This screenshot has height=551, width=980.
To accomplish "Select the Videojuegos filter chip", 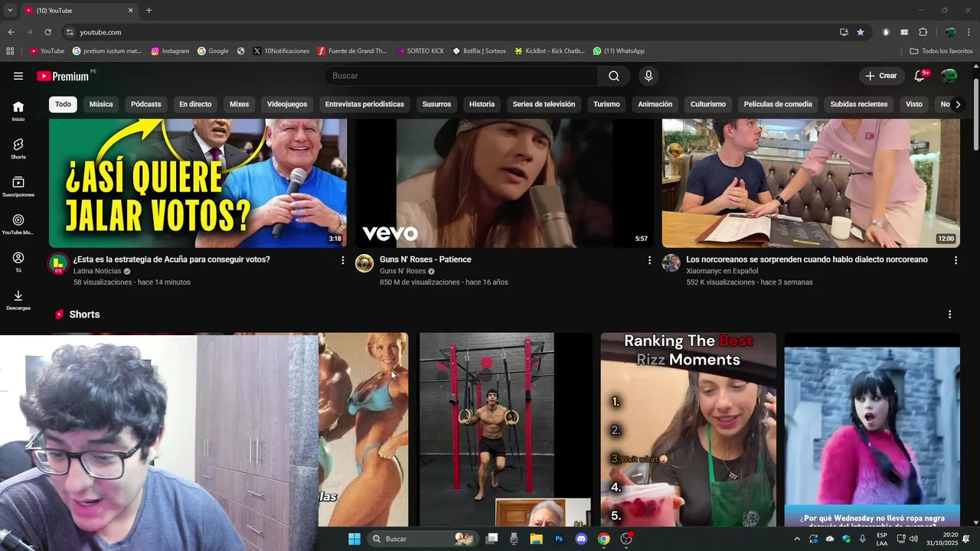I will pos(287,104).
